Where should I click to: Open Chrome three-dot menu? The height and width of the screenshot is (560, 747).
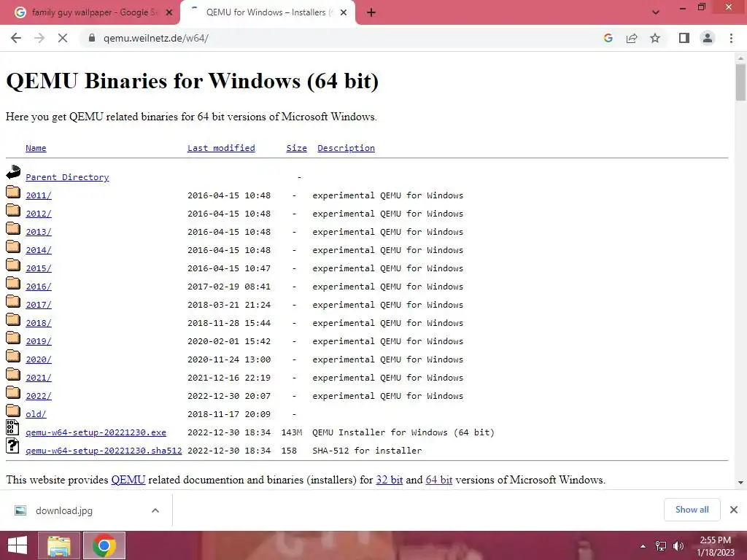[x=731, y=38]
